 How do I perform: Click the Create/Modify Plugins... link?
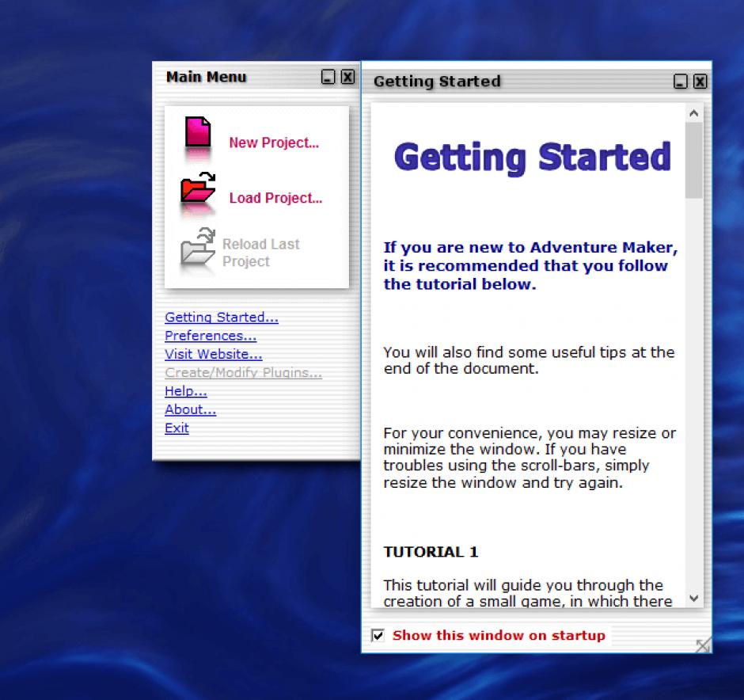click(244, 372)
